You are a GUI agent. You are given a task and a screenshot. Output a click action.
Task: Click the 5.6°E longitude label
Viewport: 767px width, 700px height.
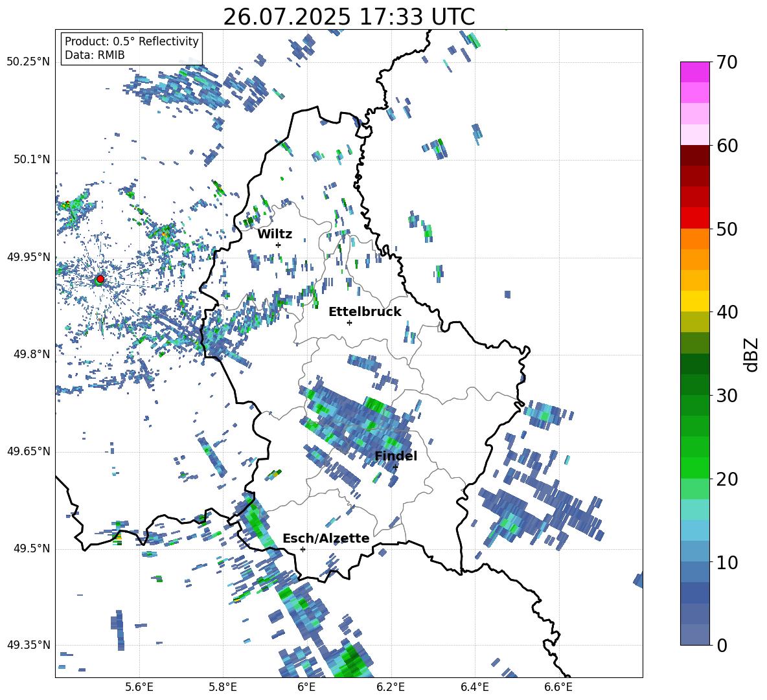coord(139,687)
